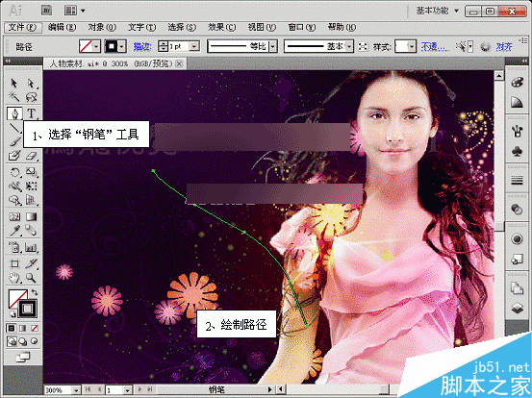Select the Scale tool

31,172
